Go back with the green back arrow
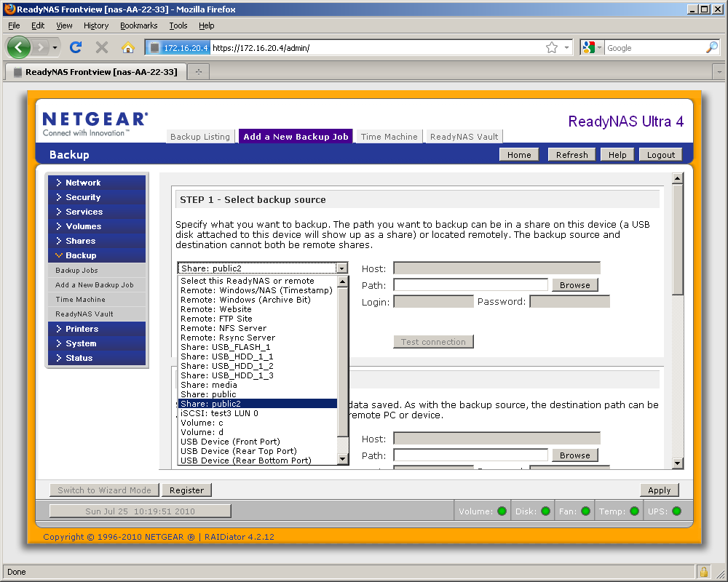728x582 pixels. click(x=19, y=47)
